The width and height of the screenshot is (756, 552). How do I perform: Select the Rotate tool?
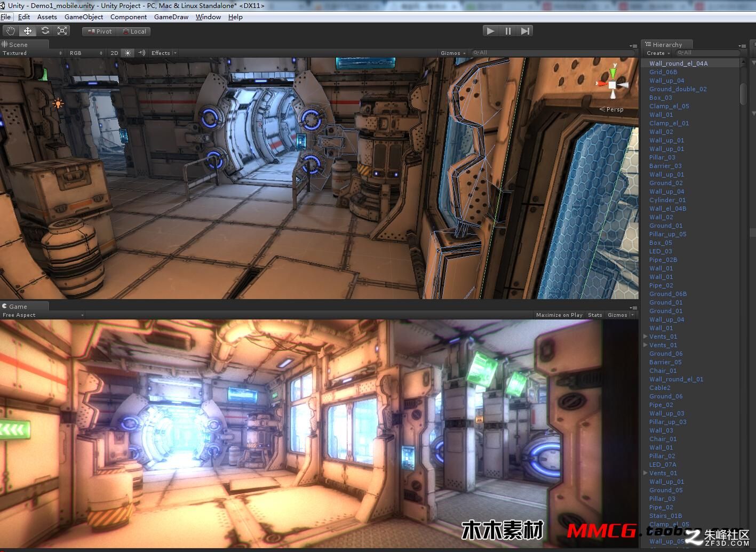45,31
